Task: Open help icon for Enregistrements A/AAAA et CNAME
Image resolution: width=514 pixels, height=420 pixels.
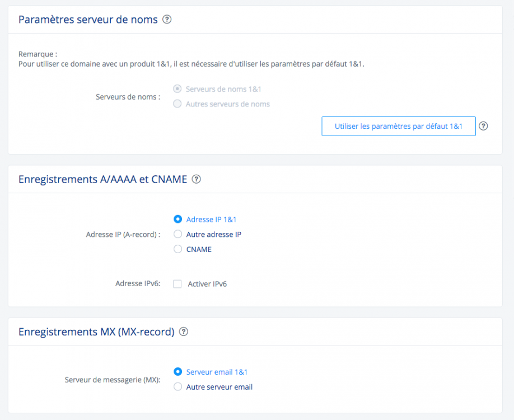Action: (197, 179)
